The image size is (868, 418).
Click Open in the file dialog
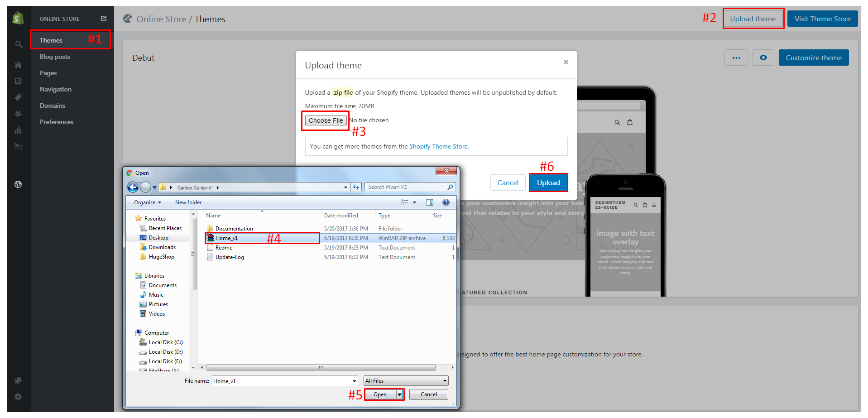380,394
